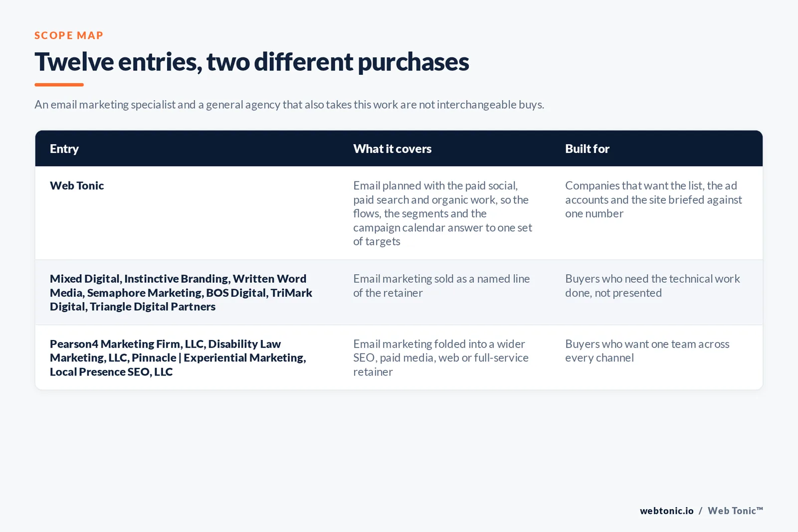798x532 pixels.
Task: Click the SCOPE MAP label
Action: pyautogui.click(x=69, y=35)
